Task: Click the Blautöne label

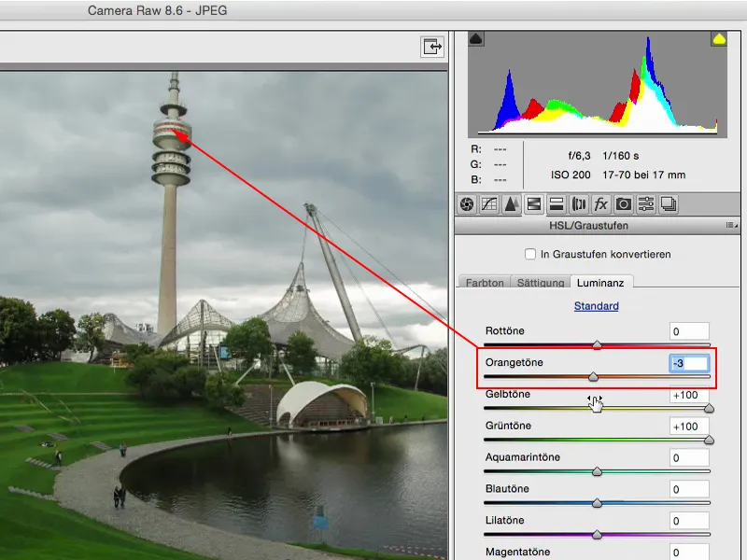Action: point(507,488)
